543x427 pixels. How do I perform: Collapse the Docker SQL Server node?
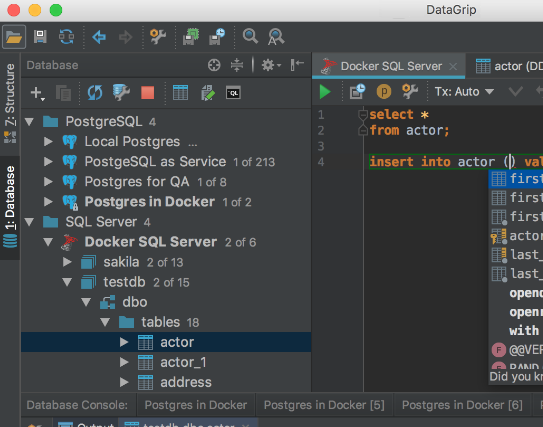point(48,242)
